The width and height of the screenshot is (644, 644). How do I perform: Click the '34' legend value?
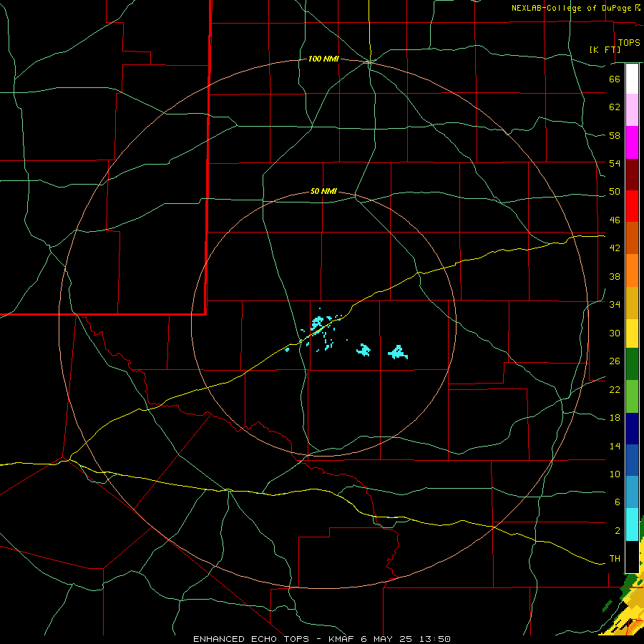coord(615,305)
